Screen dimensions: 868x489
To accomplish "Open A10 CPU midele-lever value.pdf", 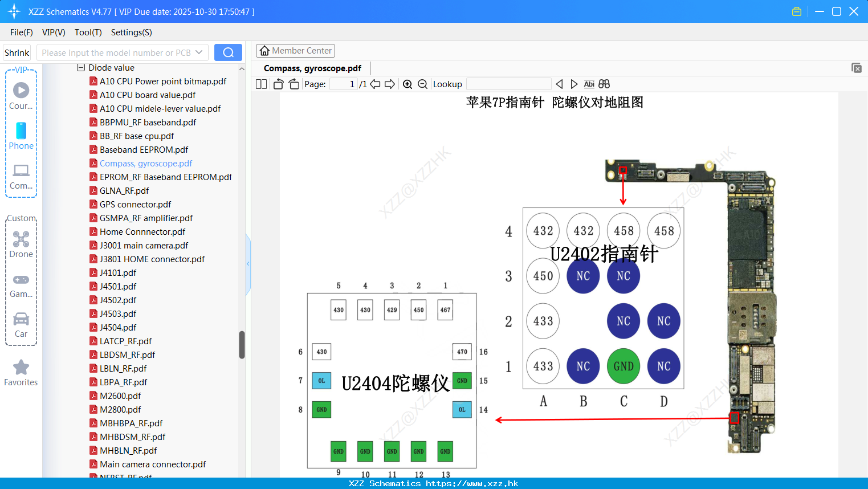I will coord(160,109).
